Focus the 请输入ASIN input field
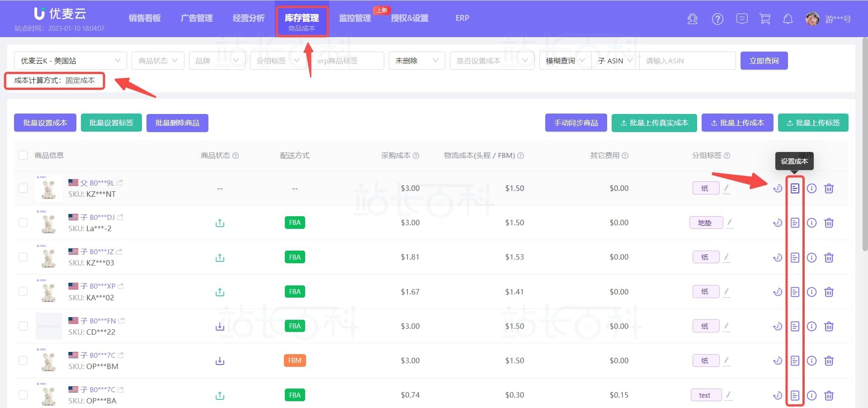868x408 pixels. tap(687, 61)
